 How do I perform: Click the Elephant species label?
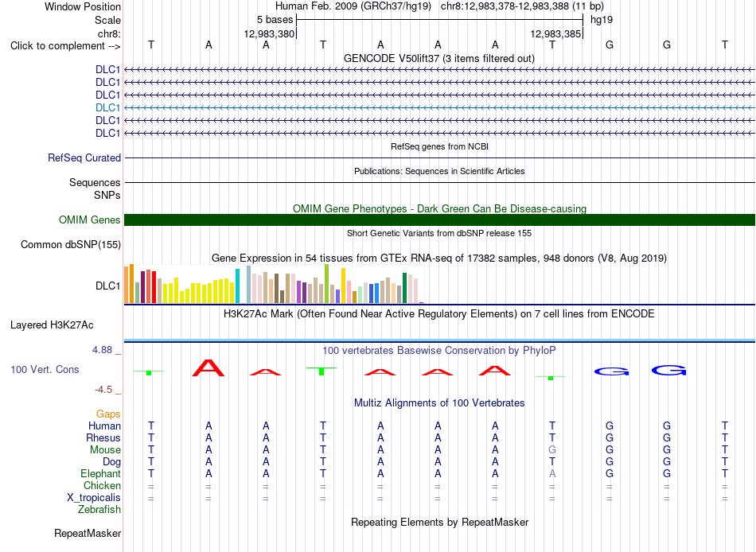pyautogui.click(x=100, y=473)
